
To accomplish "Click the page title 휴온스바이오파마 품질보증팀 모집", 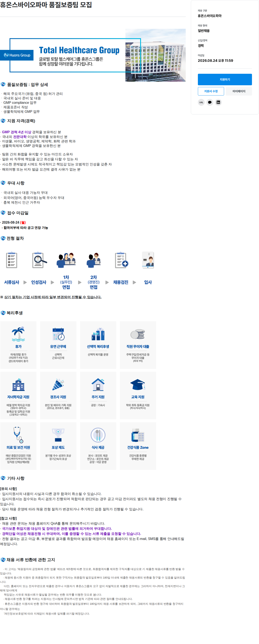I will point(46,5).
